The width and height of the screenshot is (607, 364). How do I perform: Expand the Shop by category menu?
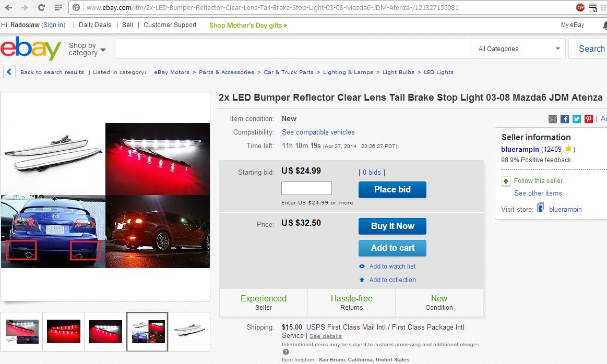point(87,50)
